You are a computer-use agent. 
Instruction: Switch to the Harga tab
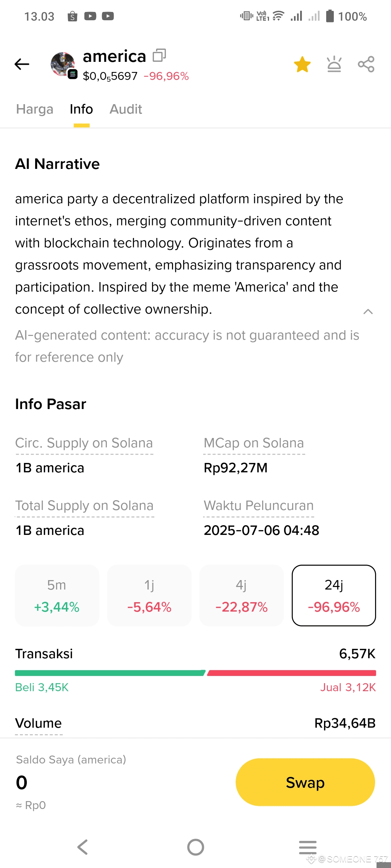pyautogui.click(x=35, y=109)
